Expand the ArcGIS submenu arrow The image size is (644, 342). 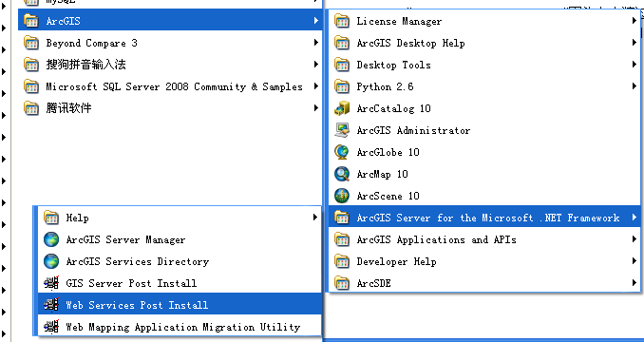pyautogui.click(x=316, y=20)
